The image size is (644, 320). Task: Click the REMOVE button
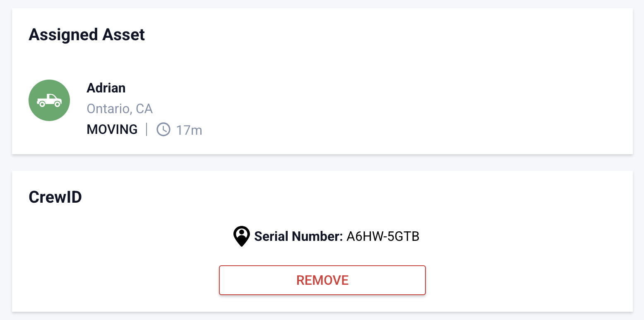pyautogui.click(x=322, y=280)
